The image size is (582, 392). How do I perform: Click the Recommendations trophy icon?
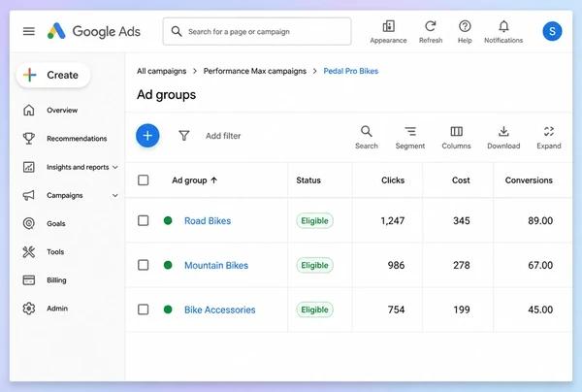click(x=29, y=139)
